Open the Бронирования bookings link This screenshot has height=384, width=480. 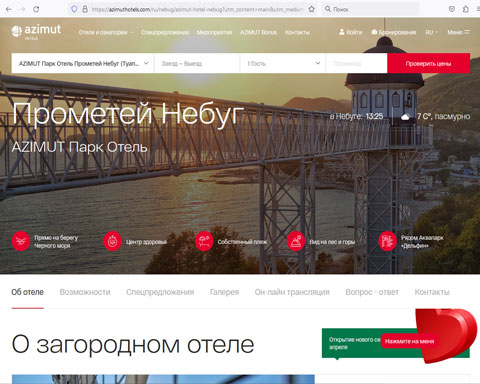click(394, 32)
